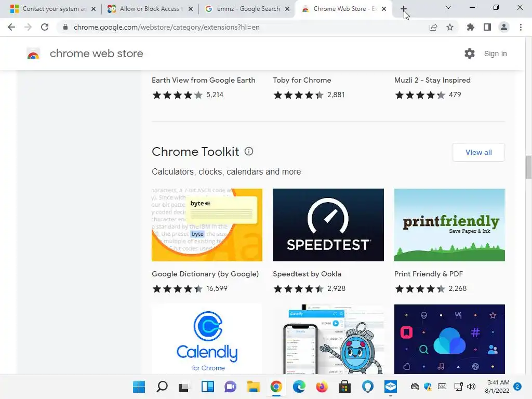Open Windows taskbar search
The width and height of the screenshot is (532, 399).
[162, 387]
